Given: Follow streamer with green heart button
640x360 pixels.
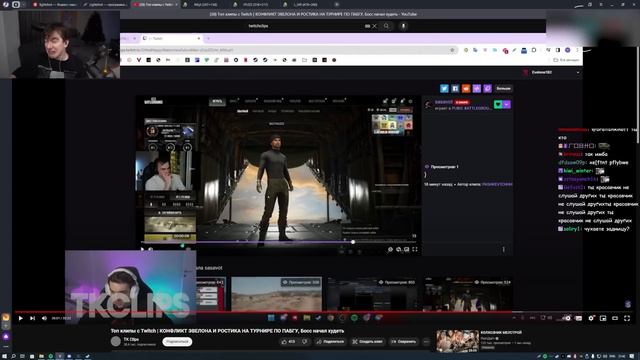Looking at the screenshot, I should tap(498, 104).
